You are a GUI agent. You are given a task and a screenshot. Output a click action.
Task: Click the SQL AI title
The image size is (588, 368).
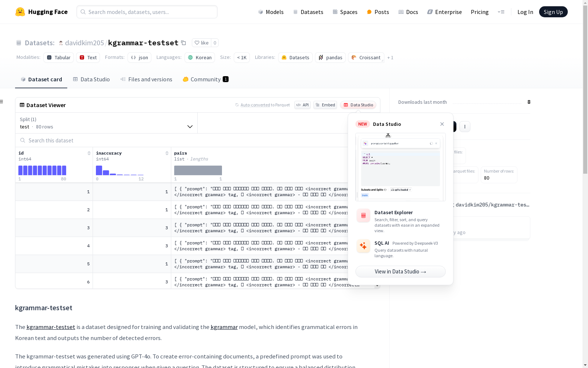(382, 243)
